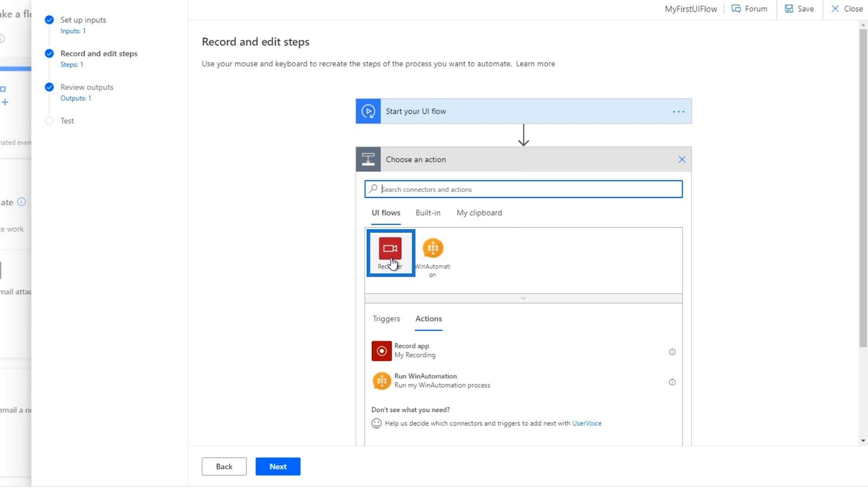
Task: Select the Review outputs step
Action: point(87,87)
